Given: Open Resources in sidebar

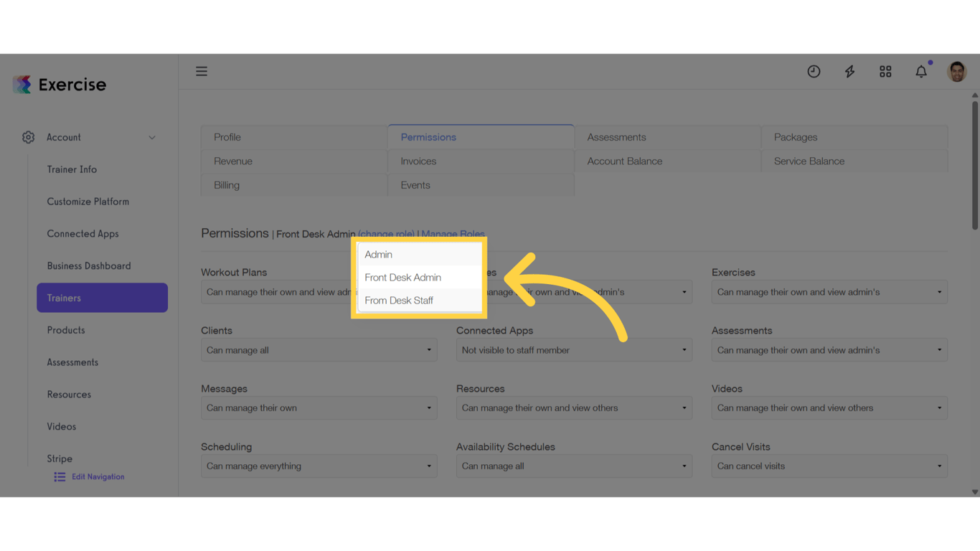Looking at the screenshot, I should pyautogui.click(x=69, y=395).
